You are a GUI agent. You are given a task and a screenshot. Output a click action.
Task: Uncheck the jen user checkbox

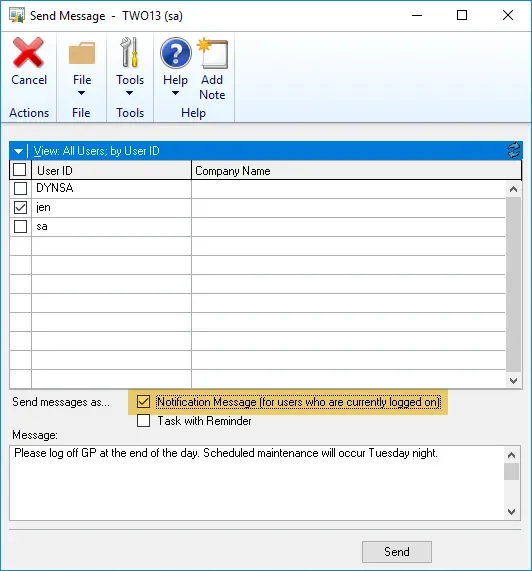coord(20,208)
